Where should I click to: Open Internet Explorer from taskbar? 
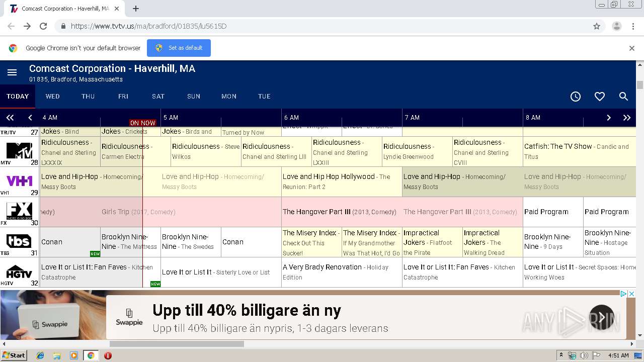point(40,355)
